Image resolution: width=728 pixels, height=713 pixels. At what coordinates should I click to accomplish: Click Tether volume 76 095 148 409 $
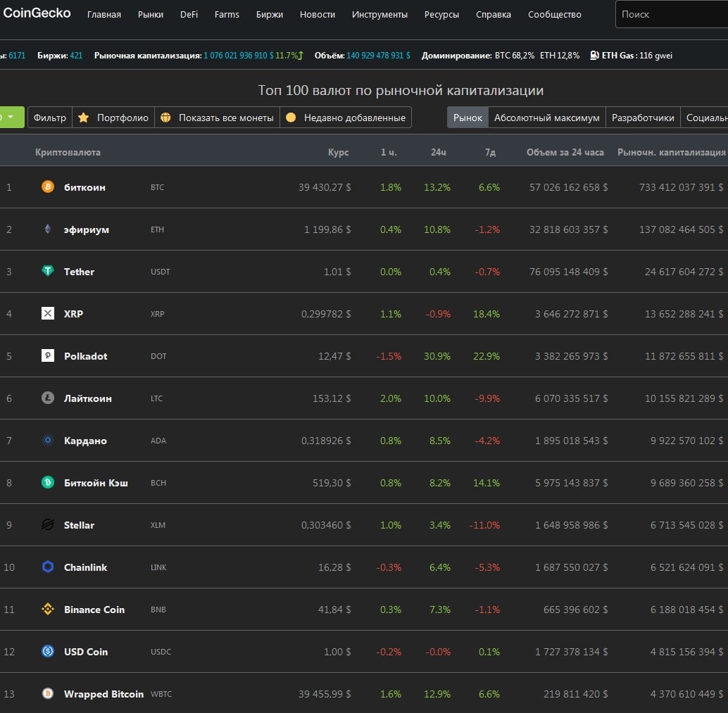point(568,272)
